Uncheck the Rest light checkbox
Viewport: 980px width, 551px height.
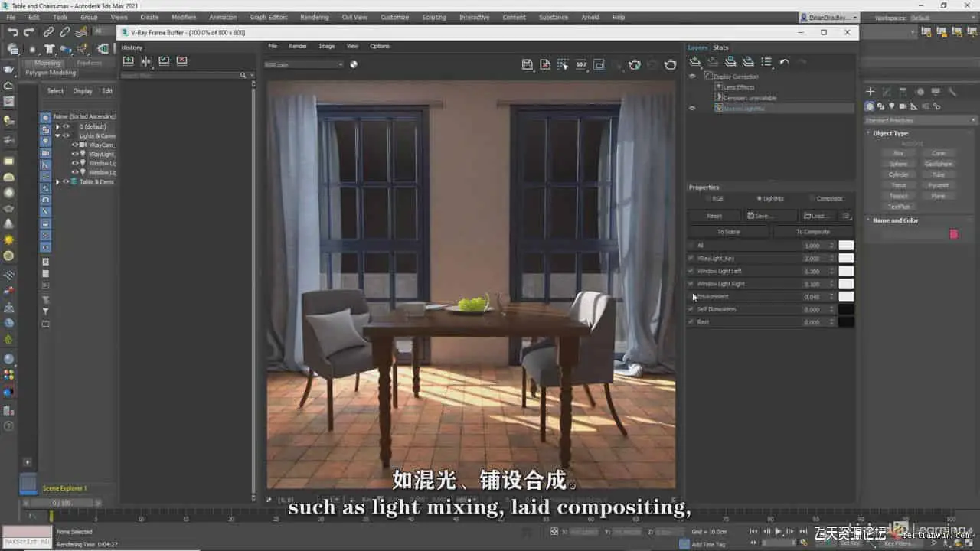point(691,322)
